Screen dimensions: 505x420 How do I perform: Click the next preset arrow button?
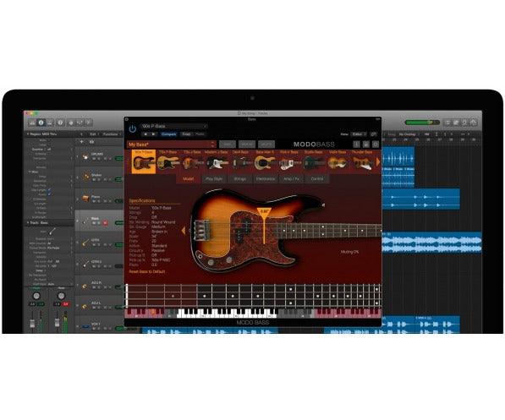[153, 134]
